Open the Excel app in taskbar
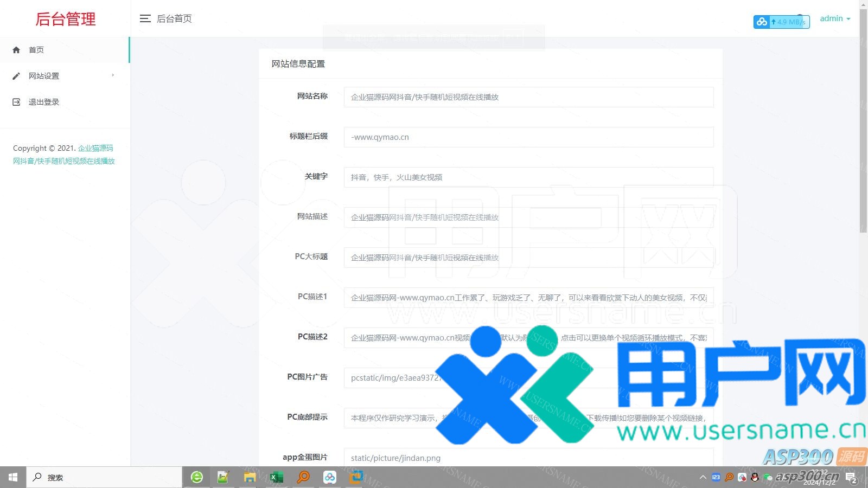Viewport: 868px width, 488px height. tap(277, 477)
